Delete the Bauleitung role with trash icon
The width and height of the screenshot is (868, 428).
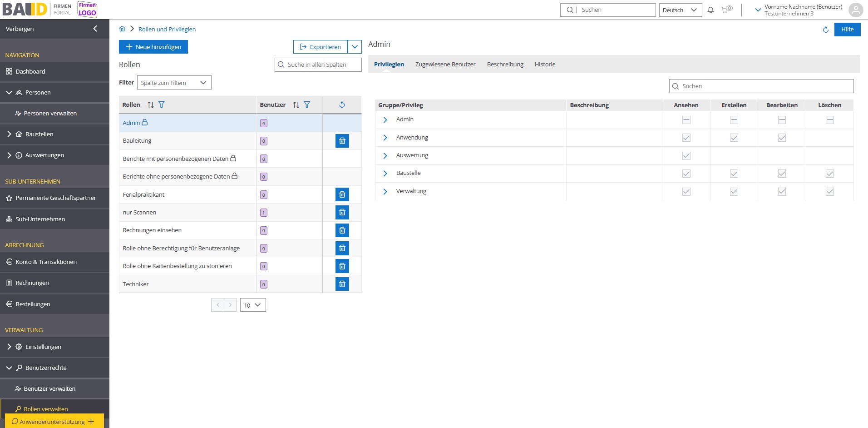342,141
